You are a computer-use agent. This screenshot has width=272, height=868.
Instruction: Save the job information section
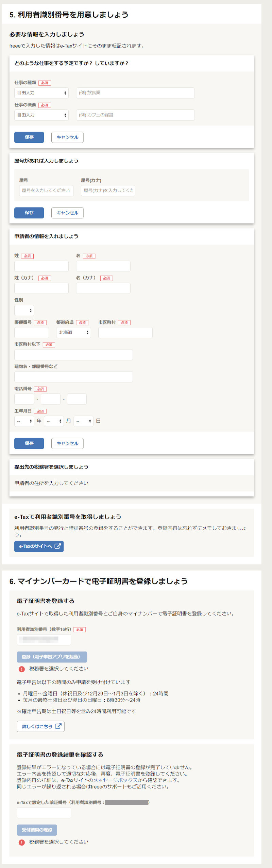pyautogui.click(x=29, y=137)
